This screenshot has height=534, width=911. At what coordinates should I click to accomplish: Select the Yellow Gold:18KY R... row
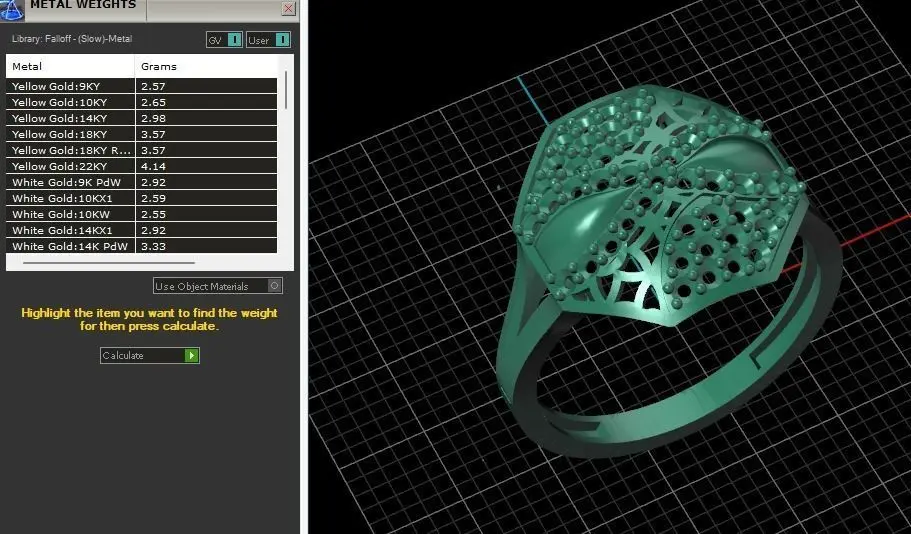(142, 150)
